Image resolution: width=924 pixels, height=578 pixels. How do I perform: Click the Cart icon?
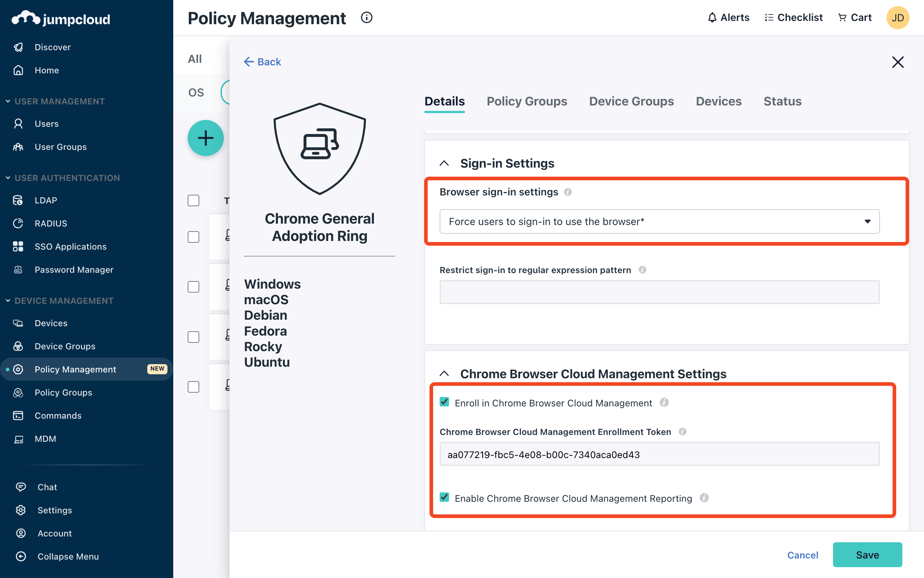(842, 18)
